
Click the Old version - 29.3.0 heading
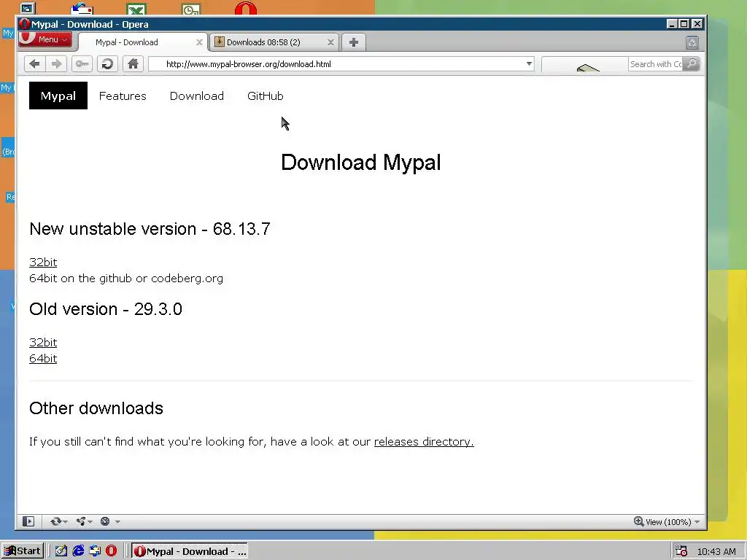coord(106,309)
